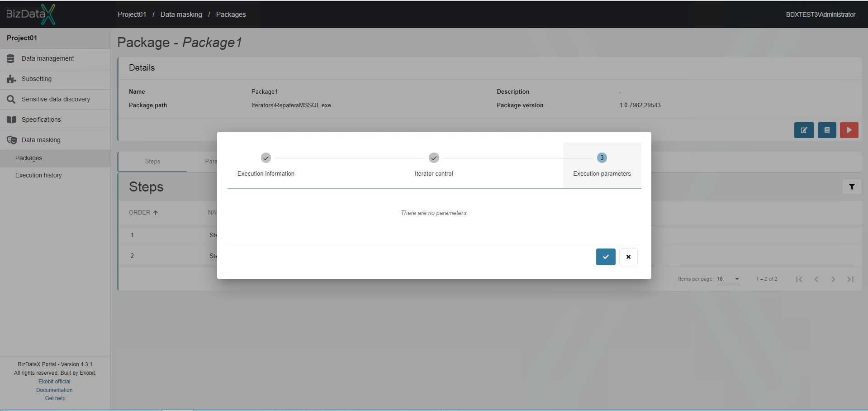This screenshot has width=868, height=411.
Task: Click the '1 – 2 of 2' pager text
Action: coord(767,279)
